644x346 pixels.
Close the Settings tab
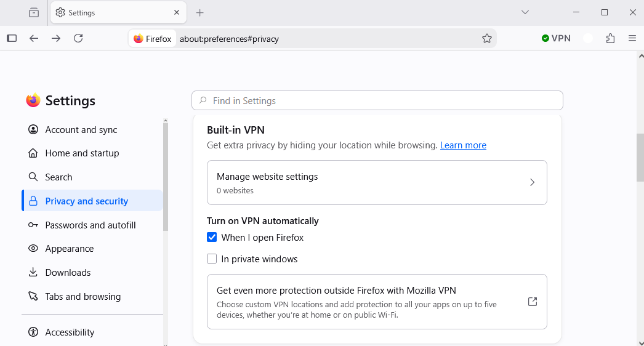pos(177,12)
